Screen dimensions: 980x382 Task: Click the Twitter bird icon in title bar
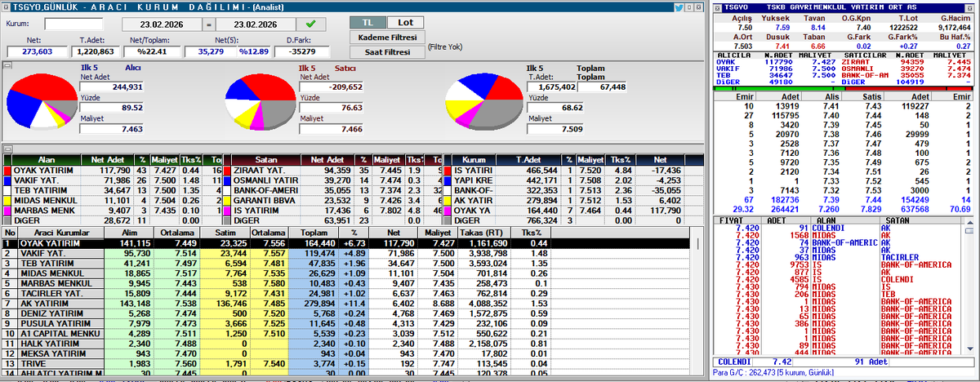679,7
